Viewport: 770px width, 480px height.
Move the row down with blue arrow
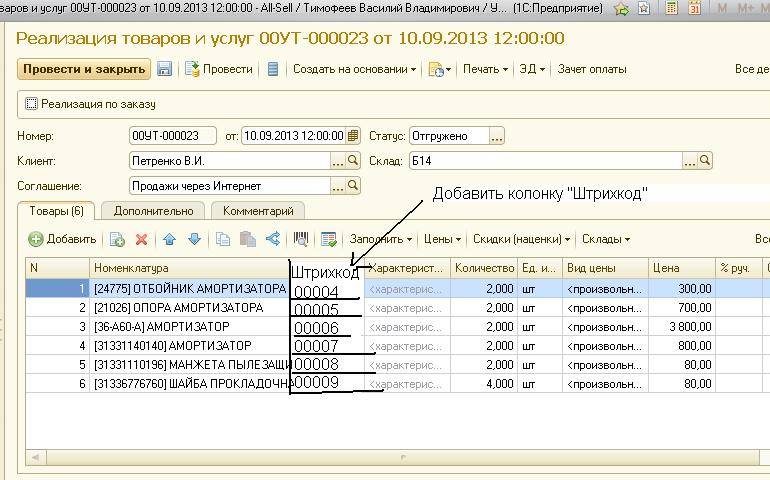(x=194, y=239)
